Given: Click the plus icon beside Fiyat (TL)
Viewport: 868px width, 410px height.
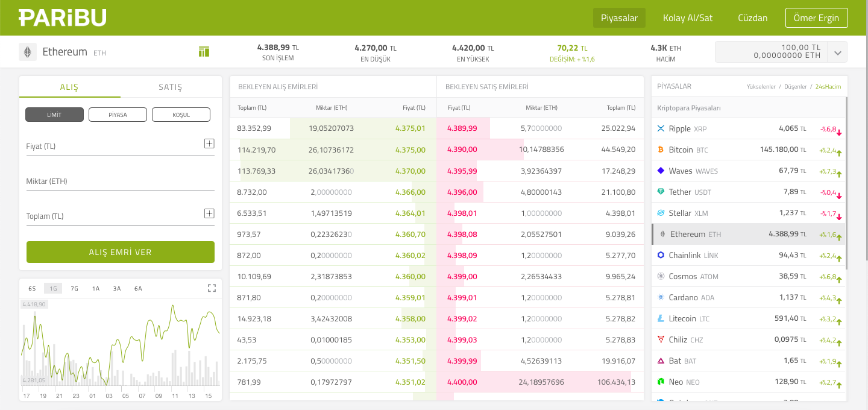Looking at the screenshot, I should click(x=209, y=143).
